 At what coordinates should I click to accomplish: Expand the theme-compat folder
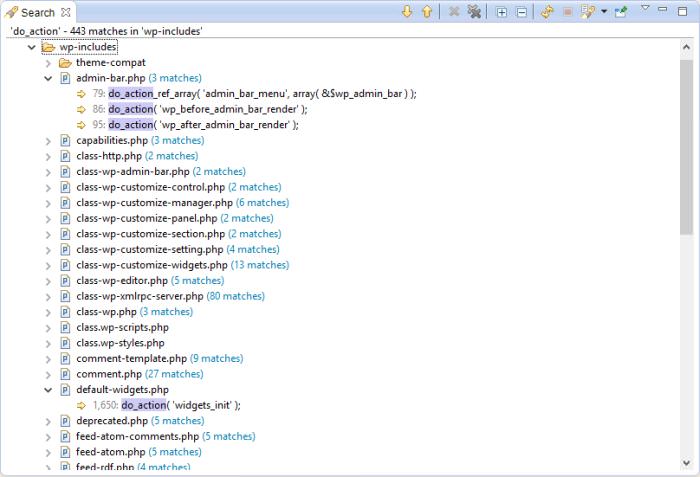(x=48, y=63)
